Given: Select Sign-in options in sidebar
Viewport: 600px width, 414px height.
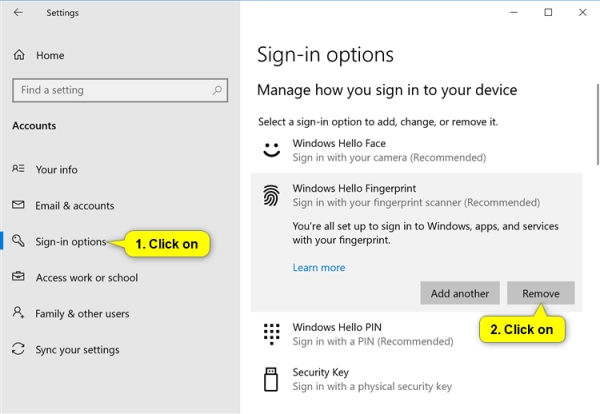Looking at the screenshot, I should coord(71,242).
